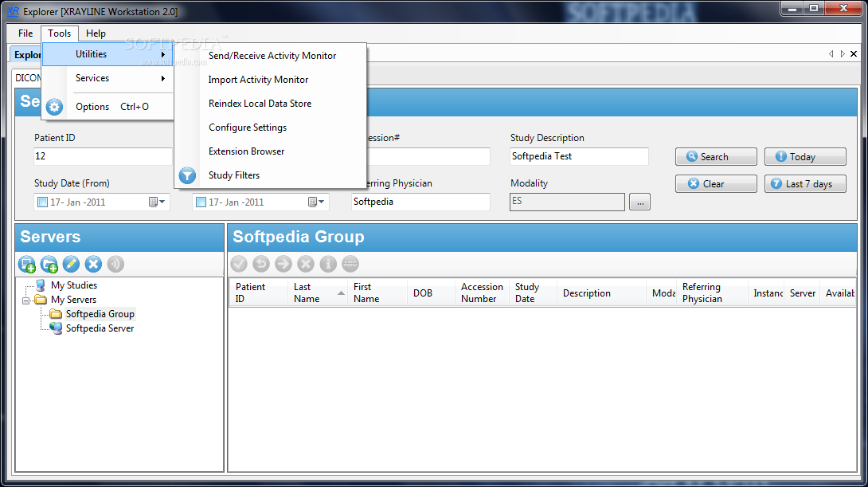Viewport: 868px width, 487px height.
Task: Focus the Referring Physician field
Action: [x=420, y=202]
